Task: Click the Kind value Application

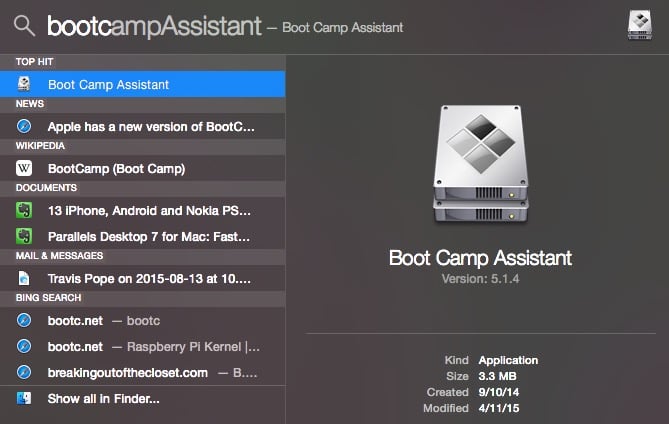Action: coord(508,360)
